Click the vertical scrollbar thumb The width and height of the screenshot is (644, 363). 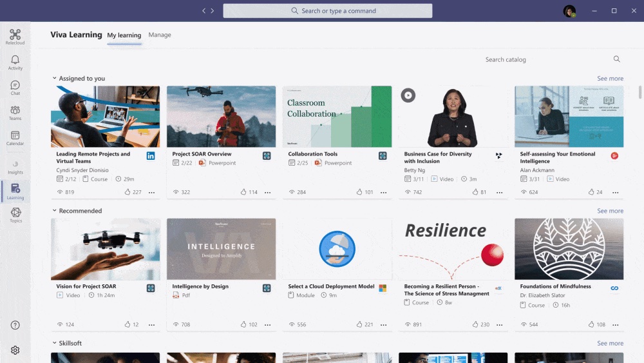pos(640,92)
